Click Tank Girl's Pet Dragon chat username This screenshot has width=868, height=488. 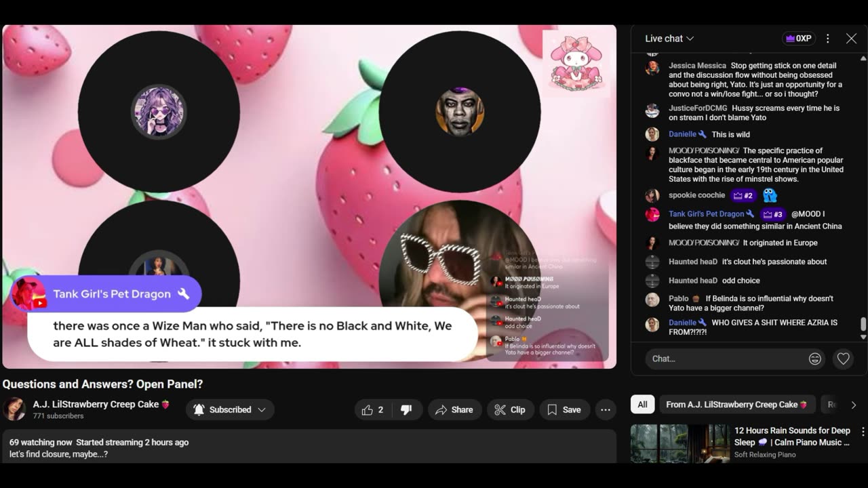click(x=707, y=213)
